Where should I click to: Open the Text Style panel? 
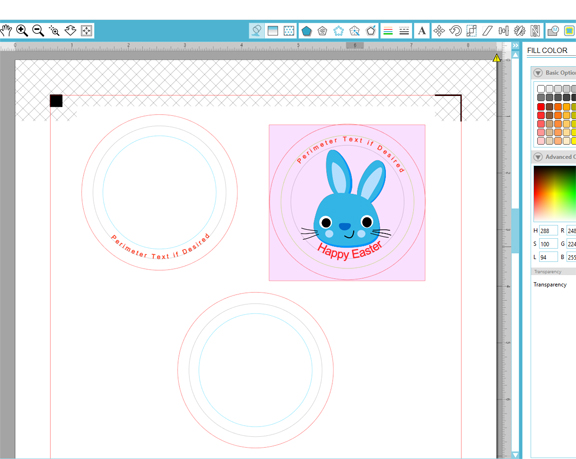[x=422, y=31]
